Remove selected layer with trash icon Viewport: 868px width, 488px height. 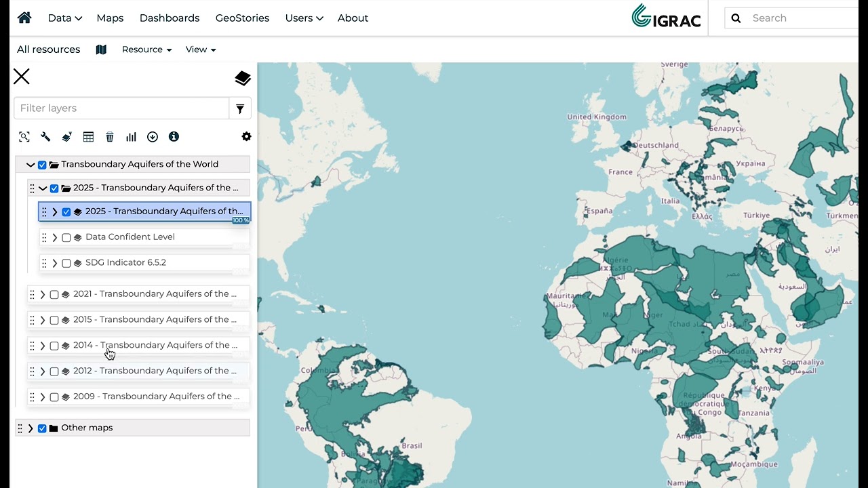point(110,137)
